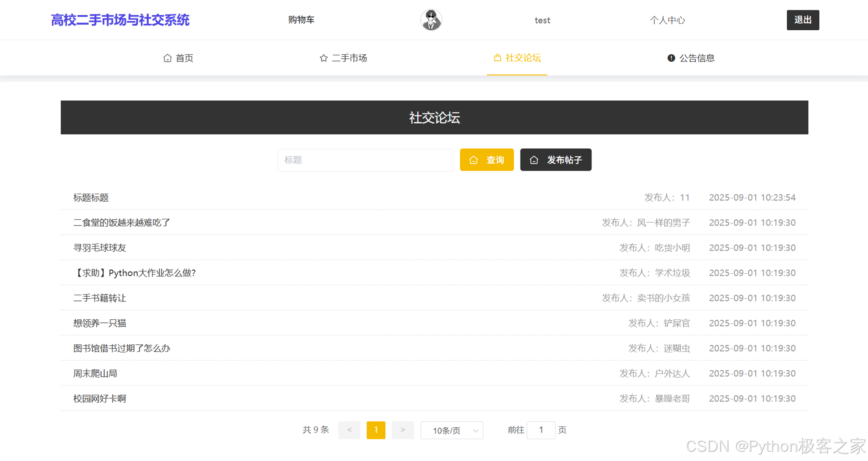Click the author 迷糊虫

pyautogui.click(x=677, y=348)
